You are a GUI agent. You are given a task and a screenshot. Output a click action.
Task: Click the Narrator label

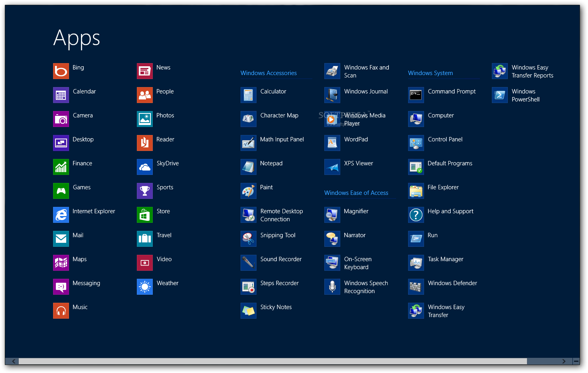[x=355, y=235]
